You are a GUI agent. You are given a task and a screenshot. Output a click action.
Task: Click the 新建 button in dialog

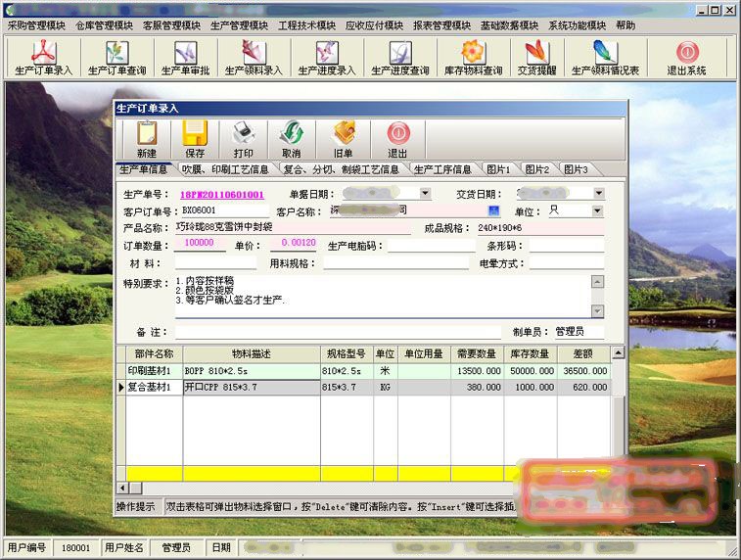[x=147, y=139]
